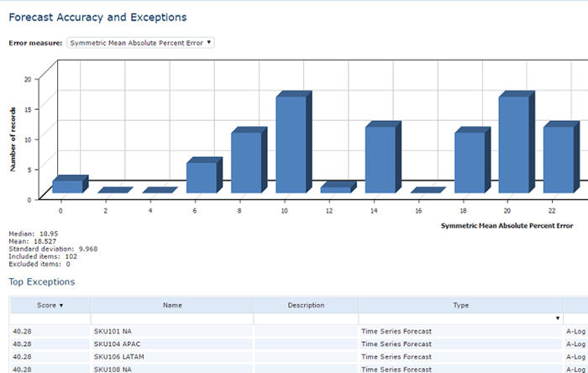Screen dimensions: 588x373
Task: Select the SKU101 NA row
Action: coord(299,331)
